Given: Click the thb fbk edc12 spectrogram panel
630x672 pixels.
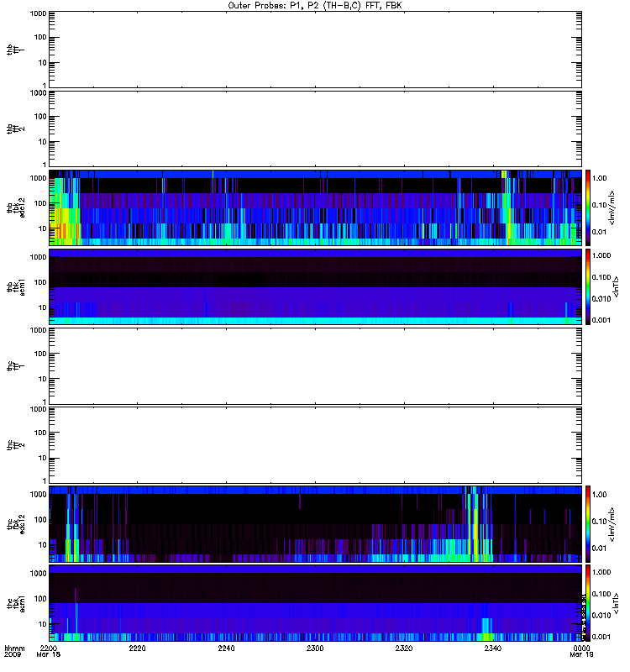Looking at the screenshot, I should [315, 207].
